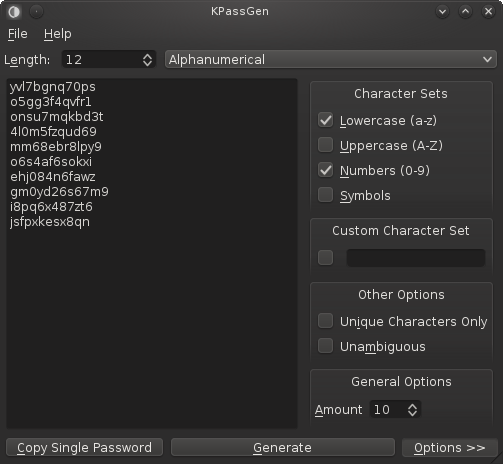503x464 pixels.
Task: Decrease Amount using the down arrow
Action: [412, 413]
